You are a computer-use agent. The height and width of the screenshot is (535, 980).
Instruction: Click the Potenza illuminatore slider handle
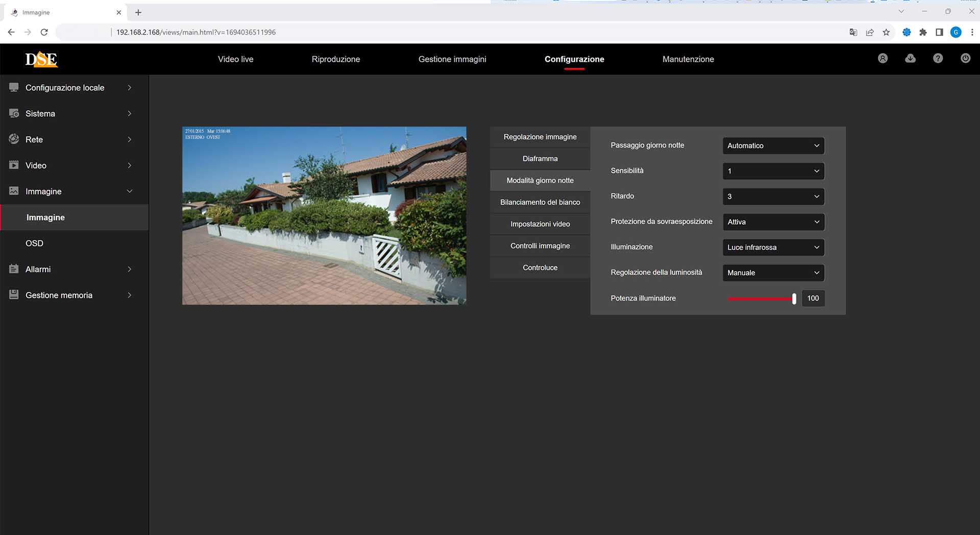click(794, 299)
